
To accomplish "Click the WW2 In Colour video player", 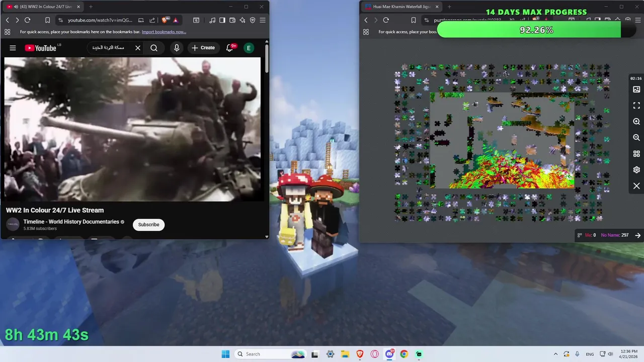I will click(x=133, y=129).
